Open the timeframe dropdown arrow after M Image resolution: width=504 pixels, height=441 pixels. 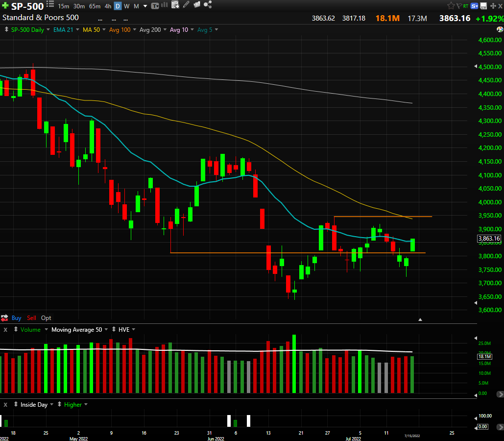(x=145, y=6)
